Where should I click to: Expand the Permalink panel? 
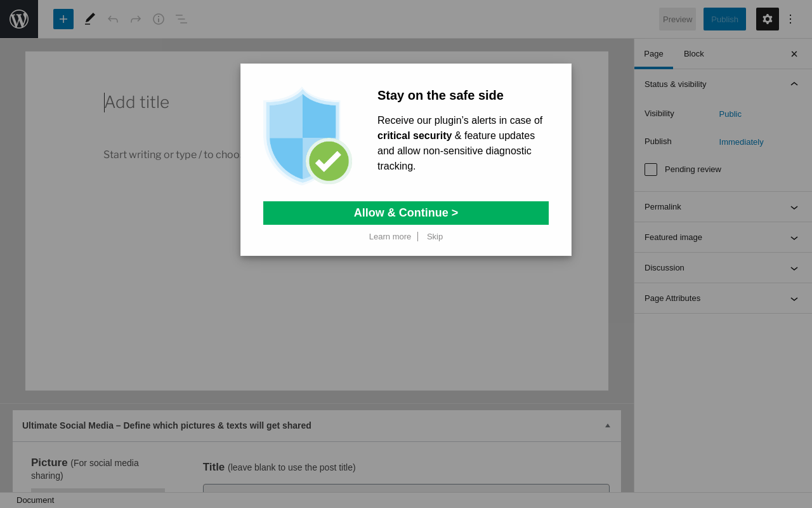coord(723,207)
